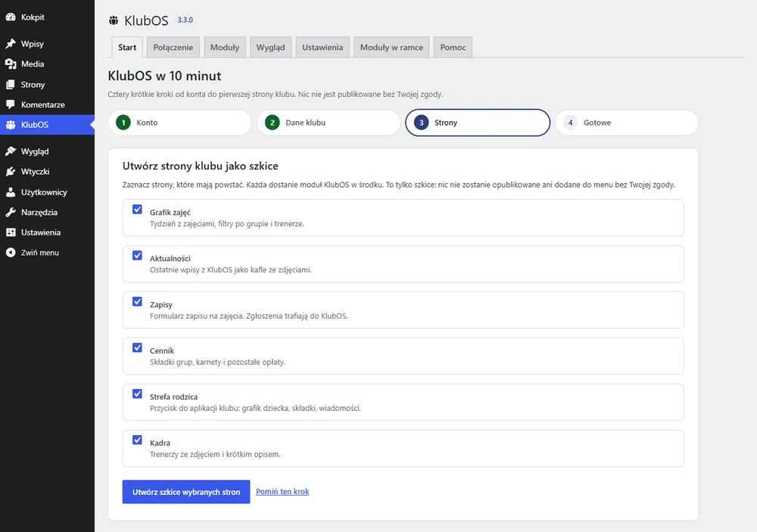This screenshot has height=532, width=757.
Task: Open the Moduły tab
Action: [225, 48]
